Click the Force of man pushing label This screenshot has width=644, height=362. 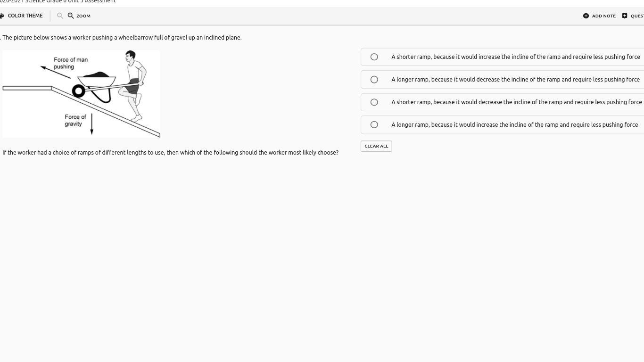point(70,63)
